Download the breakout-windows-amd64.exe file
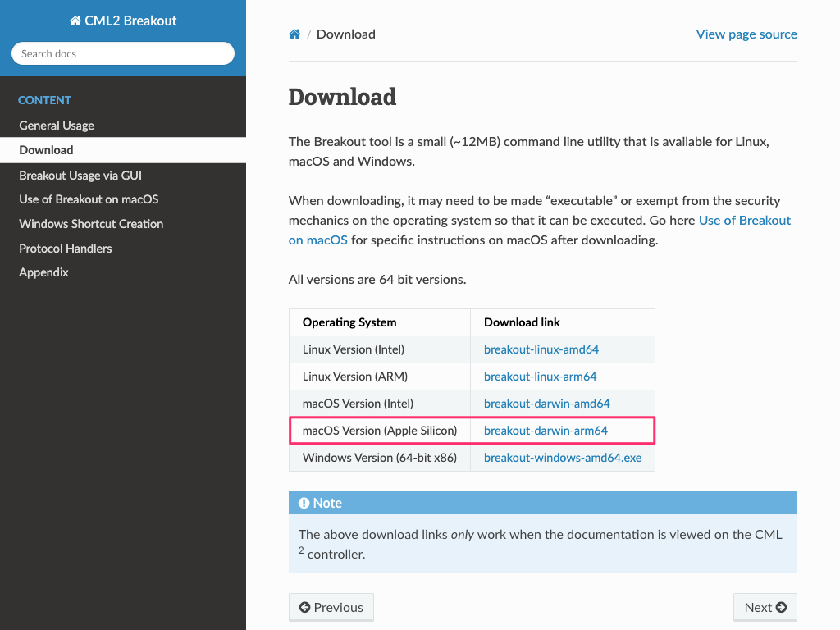This screenshot has width=840, height=630. tap(563, 458)
